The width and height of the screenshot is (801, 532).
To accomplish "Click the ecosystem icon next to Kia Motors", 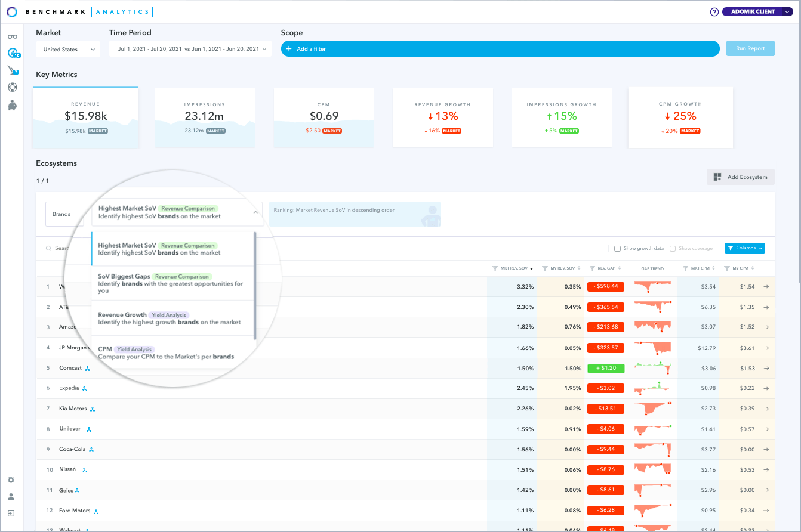I will [x=93, y=409].
